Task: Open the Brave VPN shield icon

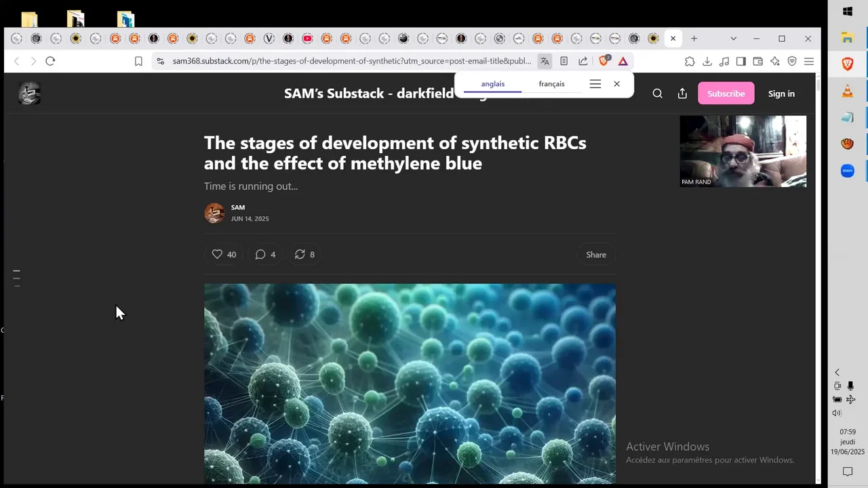Action: click(x=792, y=61)
